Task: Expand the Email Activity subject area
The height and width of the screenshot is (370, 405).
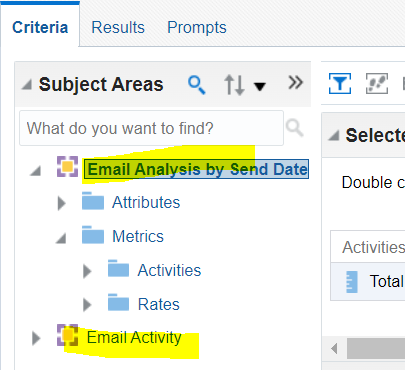Action: (x=36, y=338)
